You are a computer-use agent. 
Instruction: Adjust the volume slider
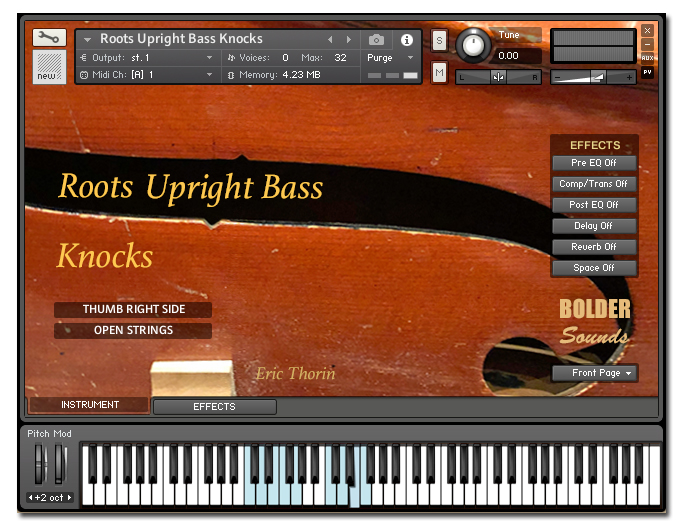(593, 77)
